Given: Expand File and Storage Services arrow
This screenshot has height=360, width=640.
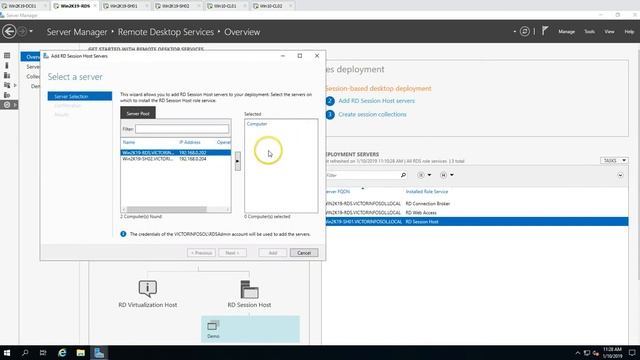Looking at the screenshot, I should click(15, 85).
